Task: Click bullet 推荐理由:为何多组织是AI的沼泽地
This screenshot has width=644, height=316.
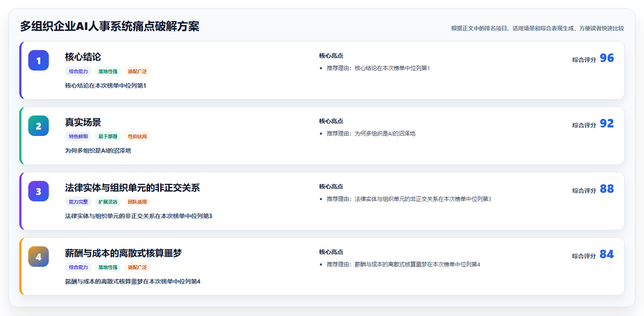Action: tap(371, 134)
